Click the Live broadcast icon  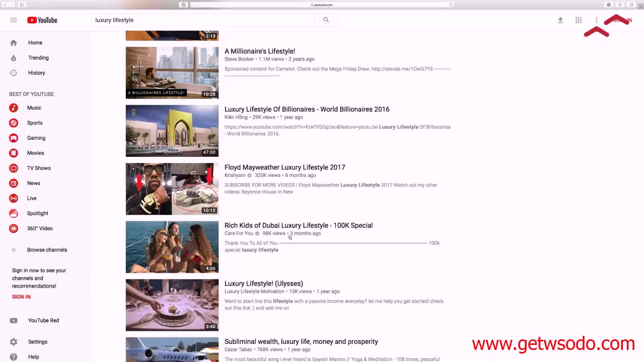point(14,198)
